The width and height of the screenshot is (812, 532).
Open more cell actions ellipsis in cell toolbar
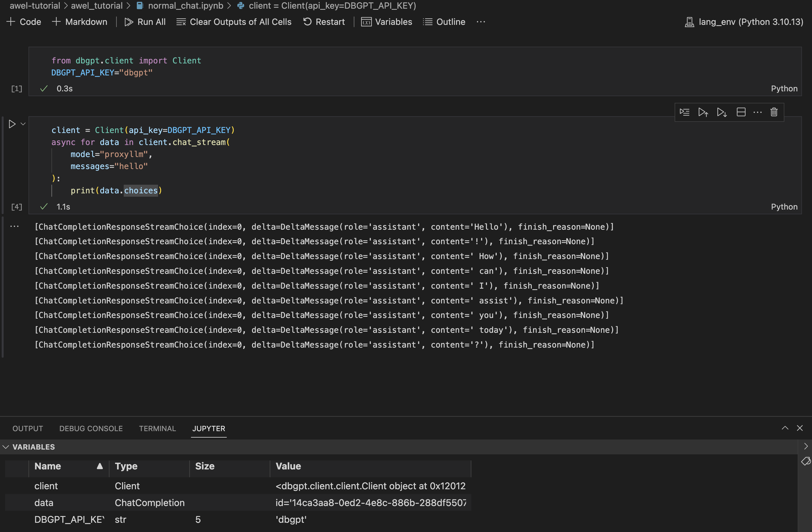[758, 112]
